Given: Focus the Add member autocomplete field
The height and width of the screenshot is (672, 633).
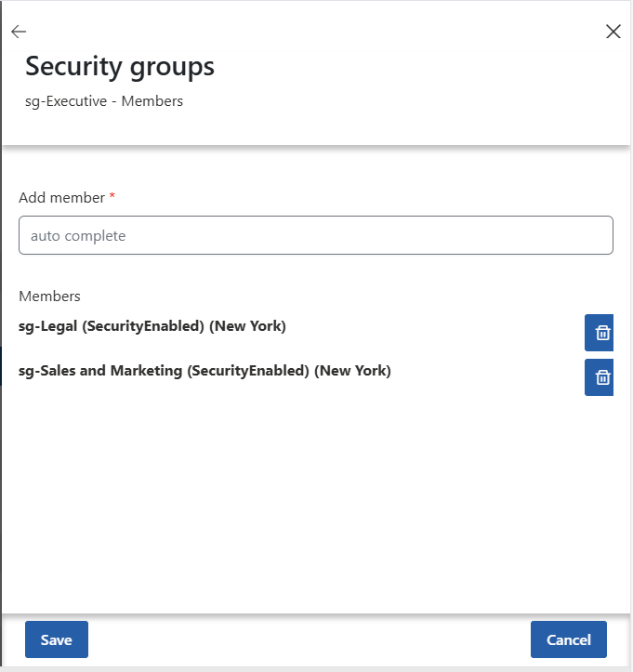Looking at the screenshot, I should [316, 236].
